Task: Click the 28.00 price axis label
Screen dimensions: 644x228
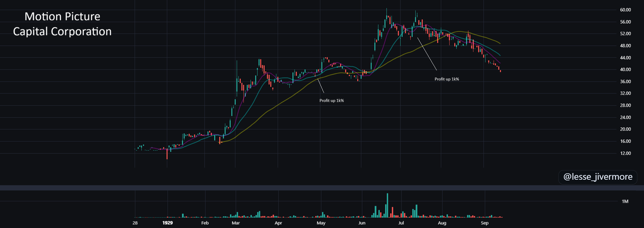Action: [x=625, y=105]
